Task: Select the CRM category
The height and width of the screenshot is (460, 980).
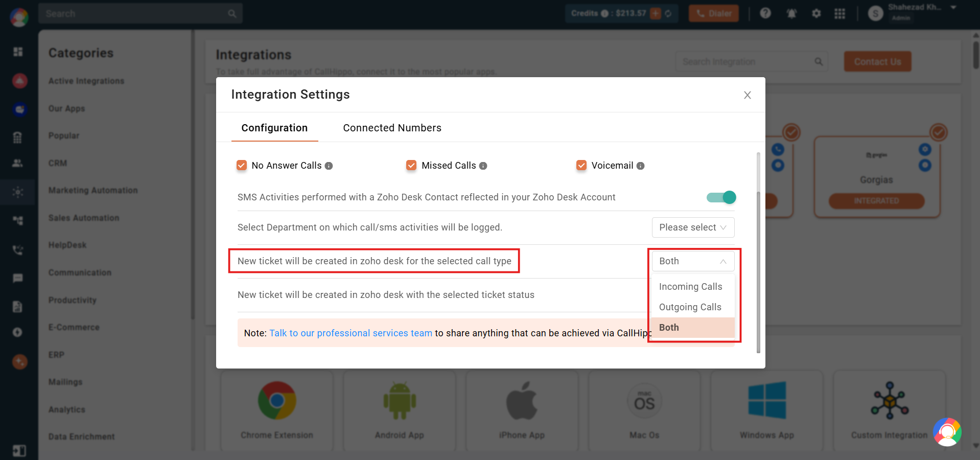Action: coord(58,163)
